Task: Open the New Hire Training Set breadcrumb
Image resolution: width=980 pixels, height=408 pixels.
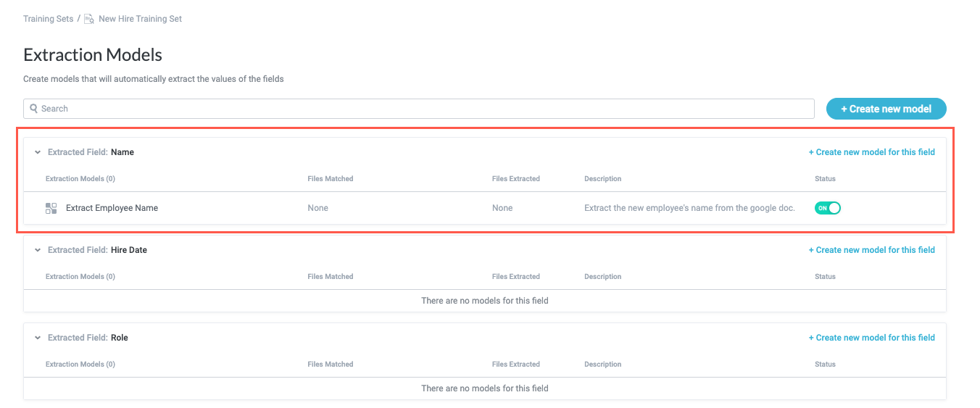Action: [x=140, y=19]
